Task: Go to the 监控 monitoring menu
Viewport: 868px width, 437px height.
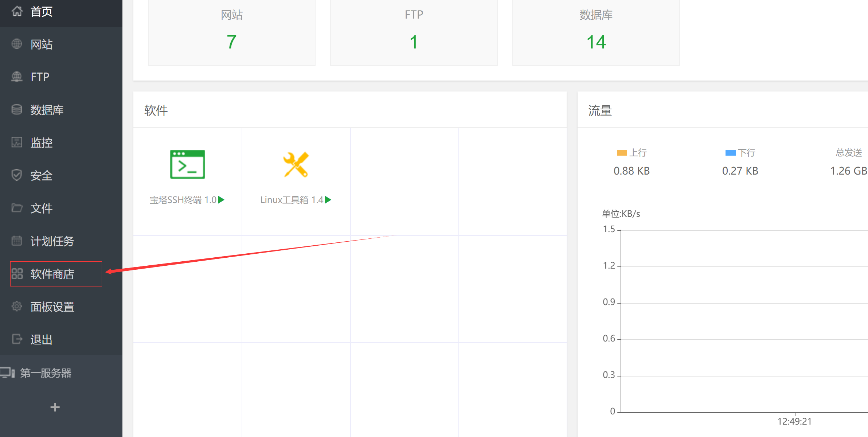Action: pyautogui.click(x=61, y=143)
